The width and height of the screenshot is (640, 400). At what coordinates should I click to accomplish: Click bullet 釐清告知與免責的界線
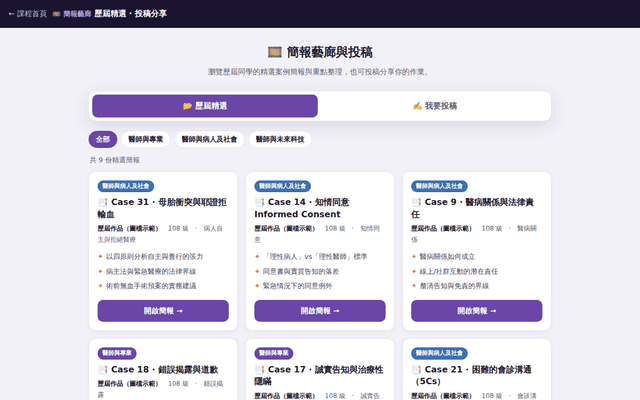pyautogui.click(x=454, y=286)
